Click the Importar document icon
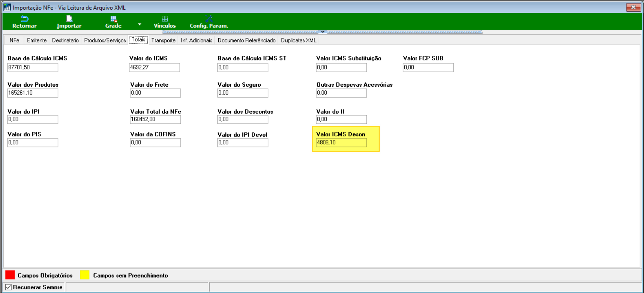The height and width of the screenshot is (293, 644). [x=69, y=19]
